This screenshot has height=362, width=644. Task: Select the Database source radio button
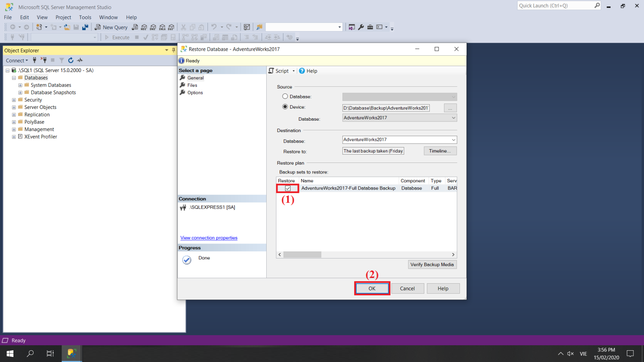[285, 96]
